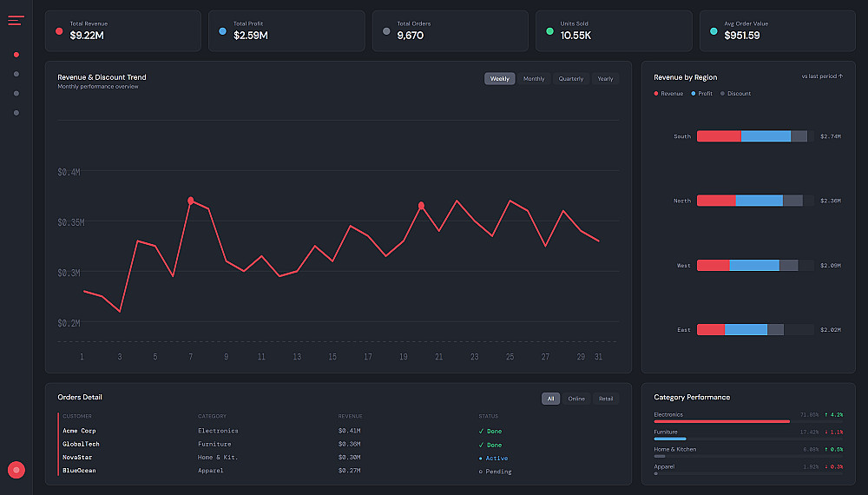Click the green checkmark on GlobalTech row
Image resolution: width=868 pixels, height=495 pixels.
pyautogui.click(x=481, y=445)
